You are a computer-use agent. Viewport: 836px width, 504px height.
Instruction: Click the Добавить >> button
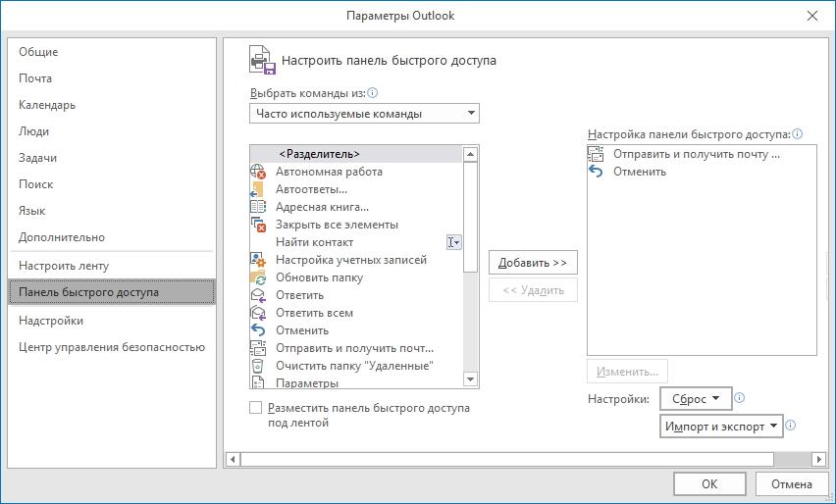point(533,263)
